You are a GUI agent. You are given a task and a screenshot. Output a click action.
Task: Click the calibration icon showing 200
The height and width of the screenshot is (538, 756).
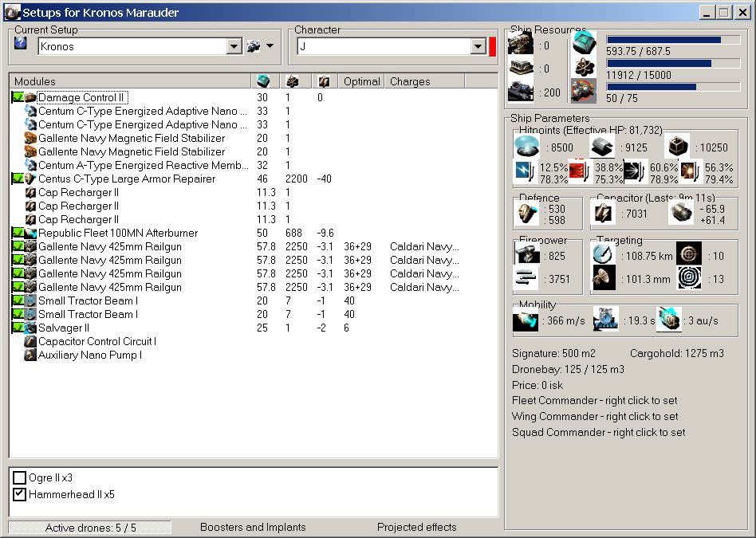[521, 91]
